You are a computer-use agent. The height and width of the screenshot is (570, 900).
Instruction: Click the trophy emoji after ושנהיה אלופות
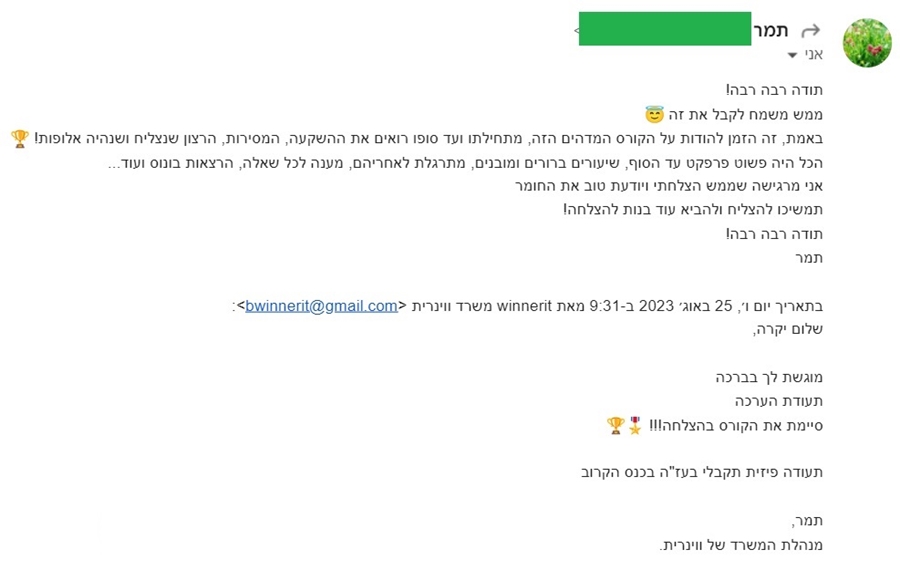point(20,138)
